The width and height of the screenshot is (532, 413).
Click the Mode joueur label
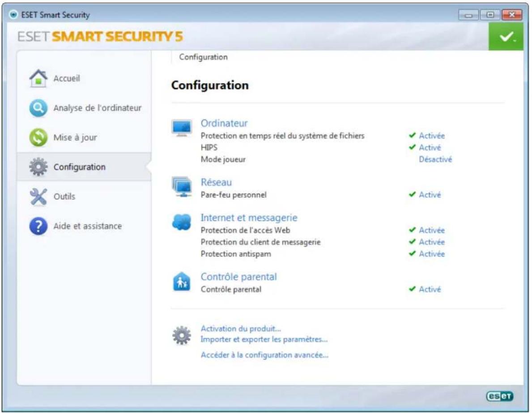pos(223,160)
